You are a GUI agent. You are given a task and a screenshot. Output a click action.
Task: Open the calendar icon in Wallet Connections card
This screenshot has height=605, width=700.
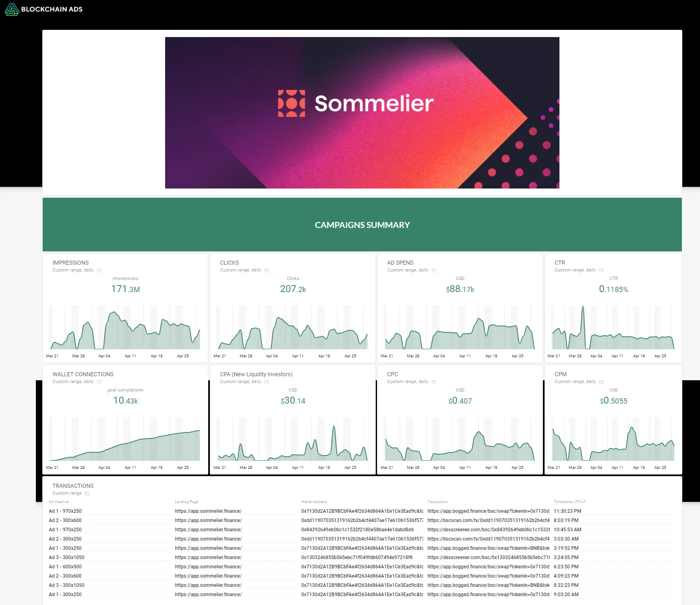(99, 382)
